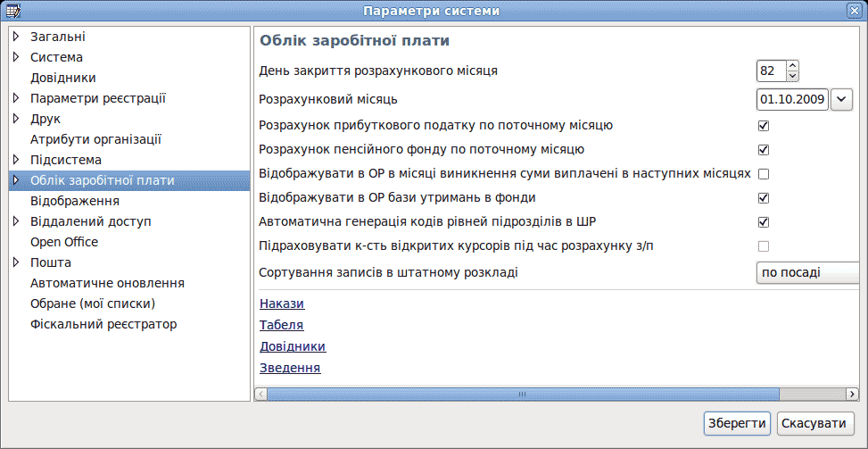Toggle Розрахунок пенсійного фонду checkbox
The height and width of the screenshot is (449, 868).
(x=764, y=149)
